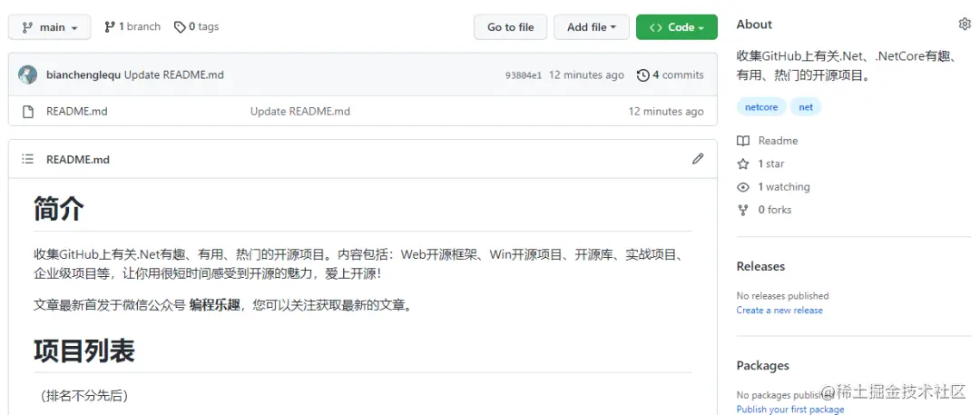980x415 pixels.
Task: Open the 0 tags link
Action: pyautogui.click(x=196, y=27)
